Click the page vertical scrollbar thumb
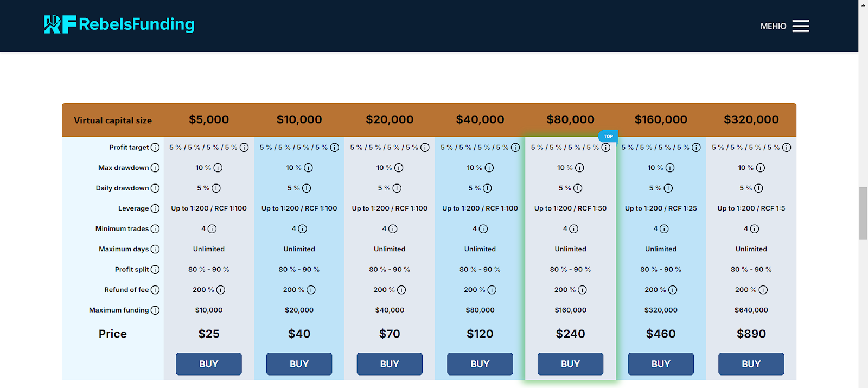 coord(863,213)
